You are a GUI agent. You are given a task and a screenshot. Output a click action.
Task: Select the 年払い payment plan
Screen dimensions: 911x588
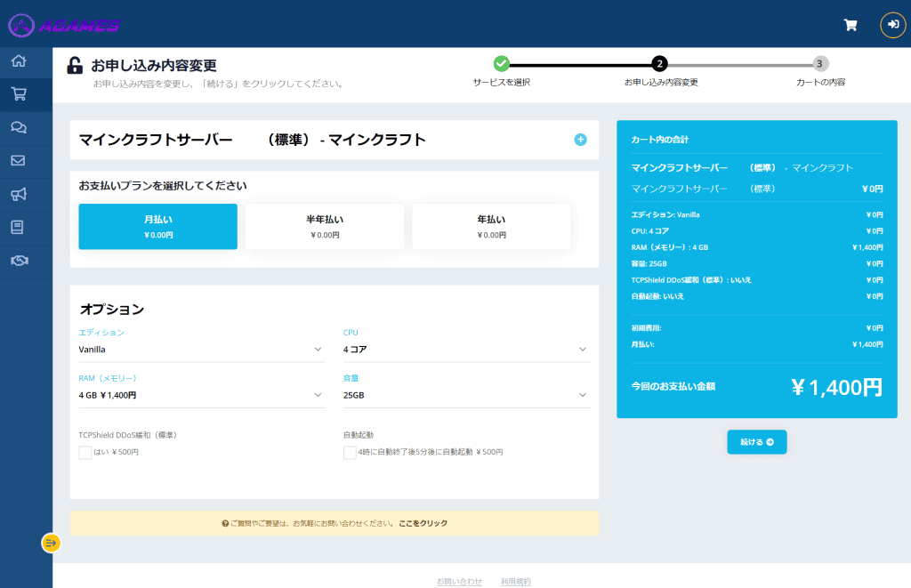point(491,227)
